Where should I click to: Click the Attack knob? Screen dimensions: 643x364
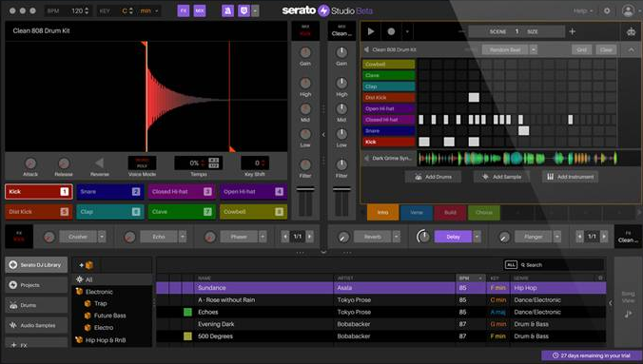(30, 163)
